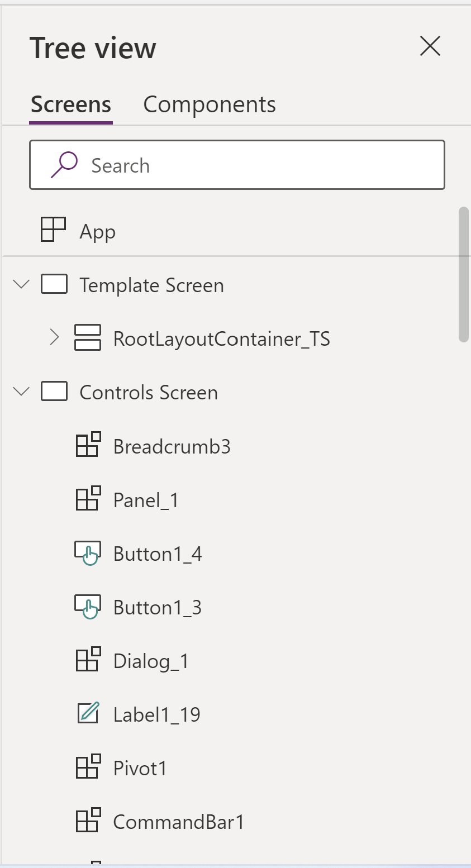Collapse the Controls Screen node
471x868 pixels.
click(21, 392)
